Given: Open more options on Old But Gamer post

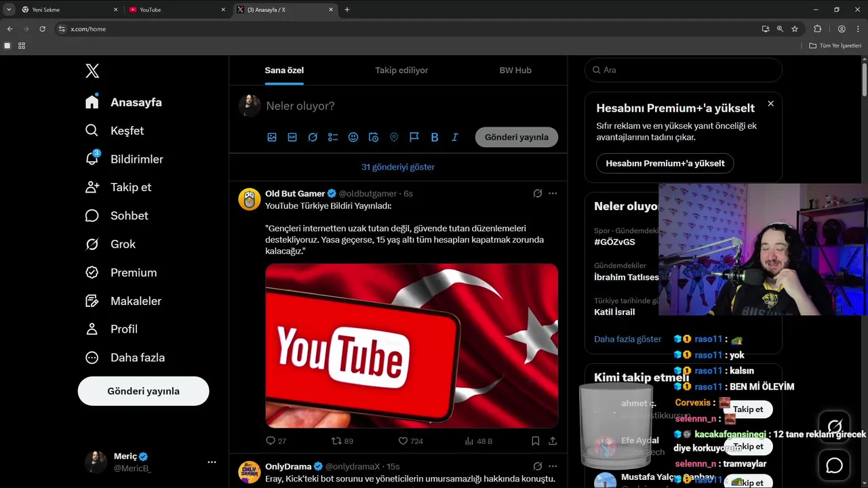Looking at the screenshot, I should (553, 193).
